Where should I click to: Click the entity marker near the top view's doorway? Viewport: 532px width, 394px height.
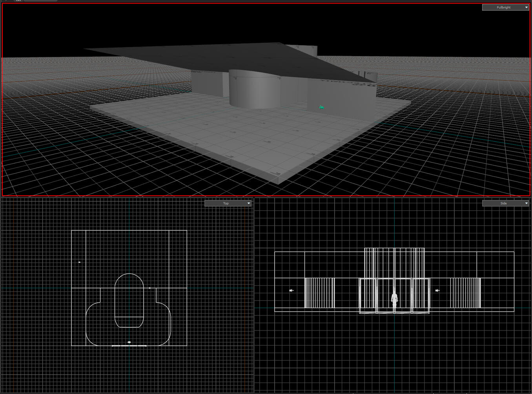pyautogui.click(x=149, y=288)
